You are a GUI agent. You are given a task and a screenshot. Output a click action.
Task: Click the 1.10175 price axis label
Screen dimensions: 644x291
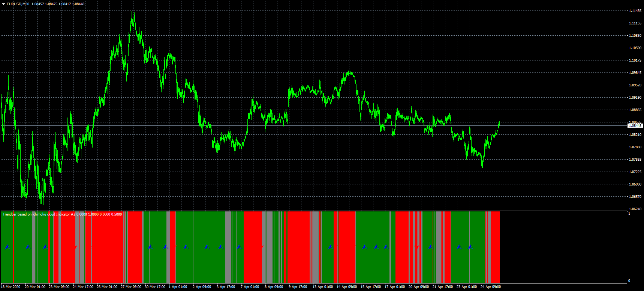635,60
